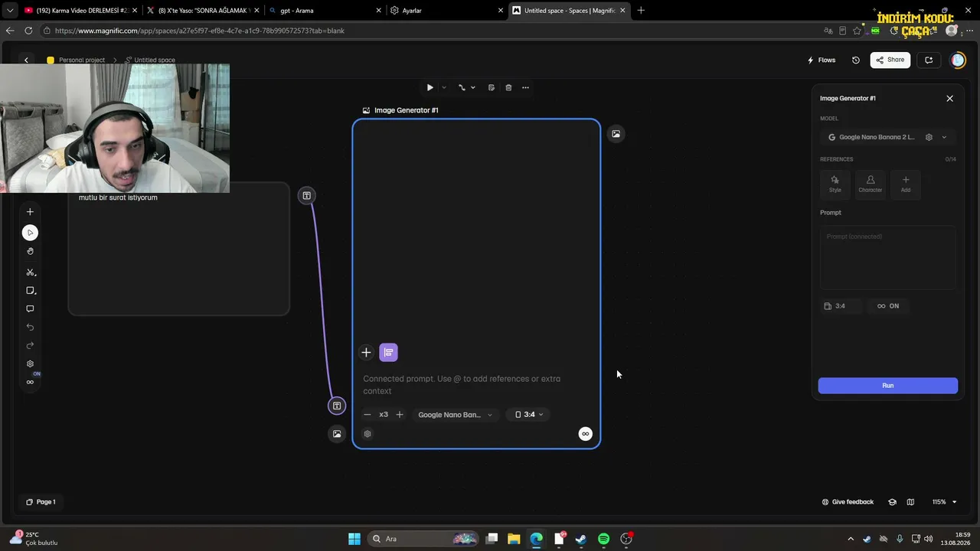The width and height of the screenshot is (980, 551).
Task: Select the sticky note tool
Action: (30, 291)
